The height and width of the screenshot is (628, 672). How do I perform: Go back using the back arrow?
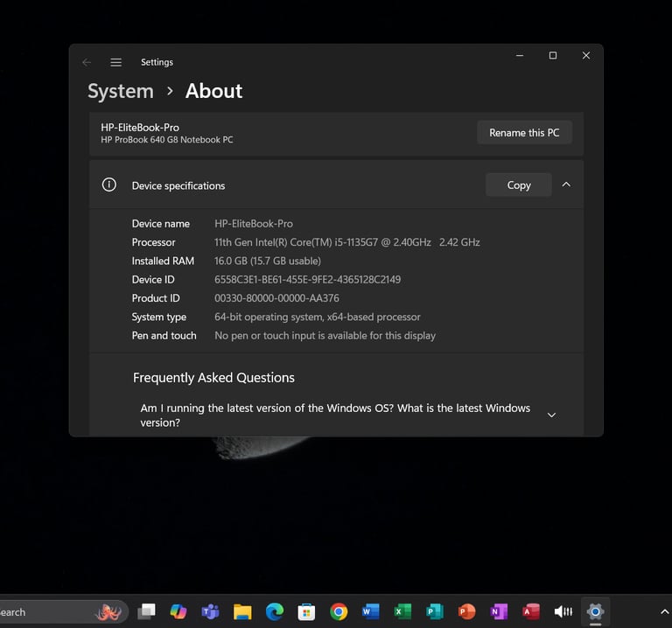pos(86,62)
